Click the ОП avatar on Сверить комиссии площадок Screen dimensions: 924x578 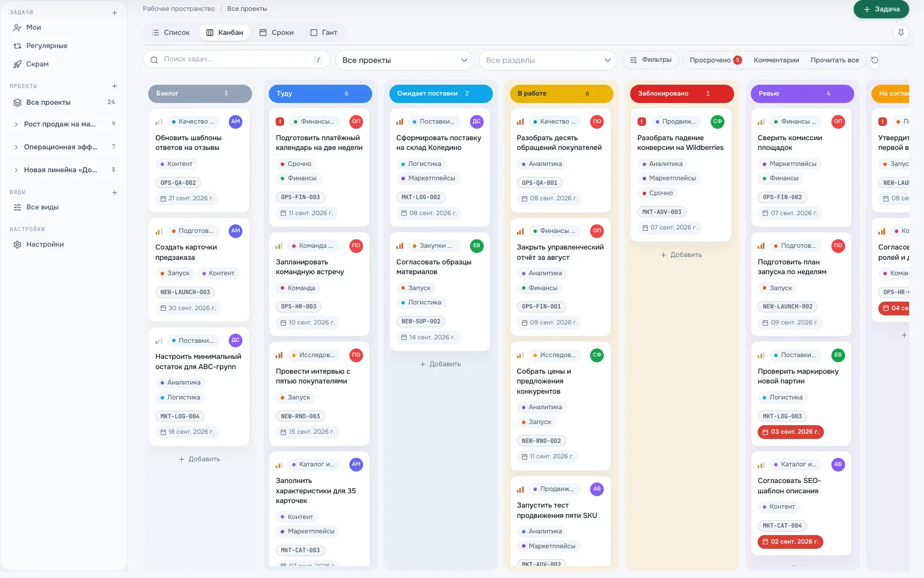pos(838,121)
